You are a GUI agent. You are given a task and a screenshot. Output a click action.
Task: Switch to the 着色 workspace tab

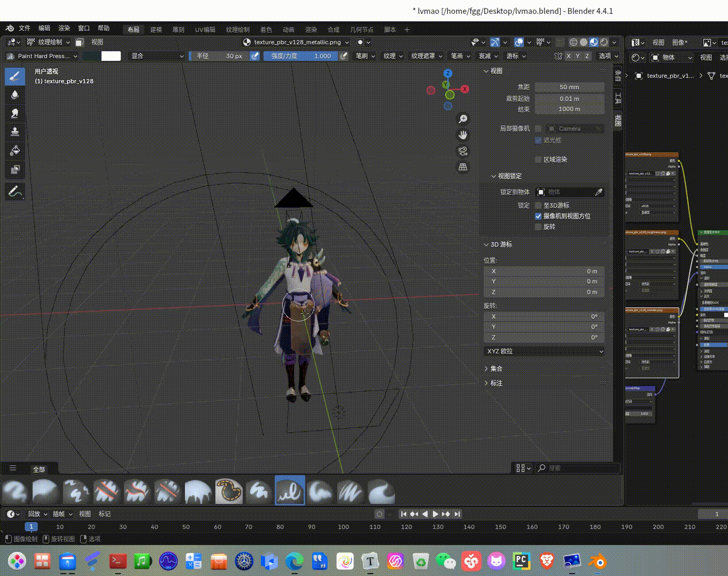[x=266, y=30]
